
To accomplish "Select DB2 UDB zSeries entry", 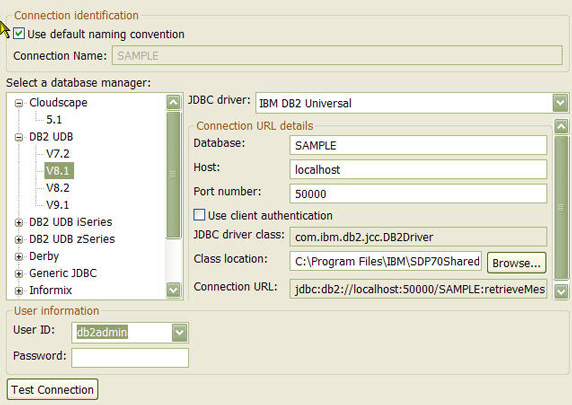I will tap(72, 239).
